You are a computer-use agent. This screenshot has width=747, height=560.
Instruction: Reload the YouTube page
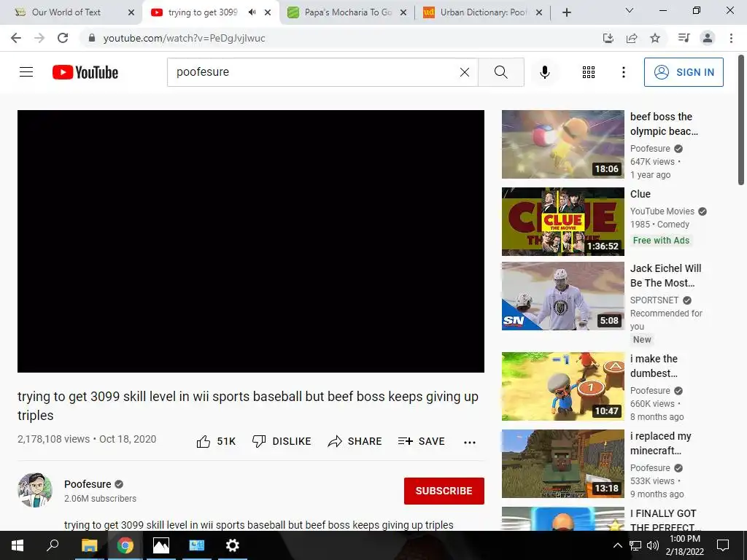tap(63, 38)
